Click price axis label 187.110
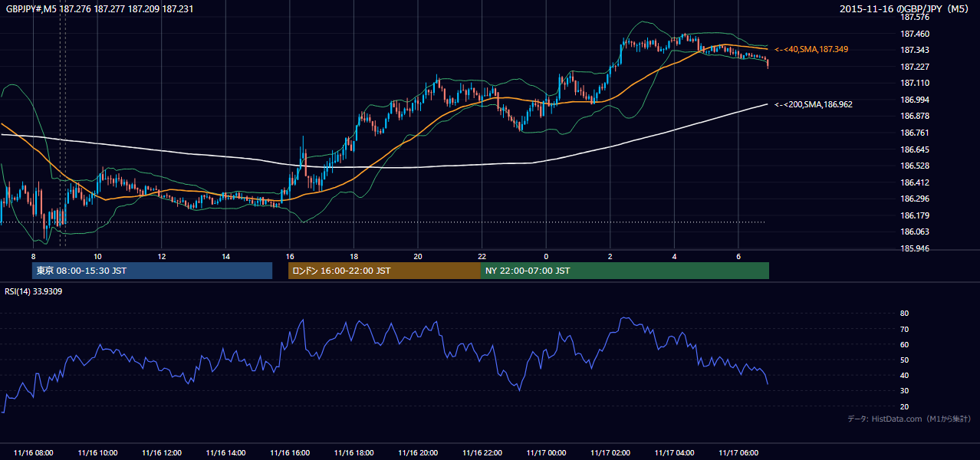 click(916, 83)
